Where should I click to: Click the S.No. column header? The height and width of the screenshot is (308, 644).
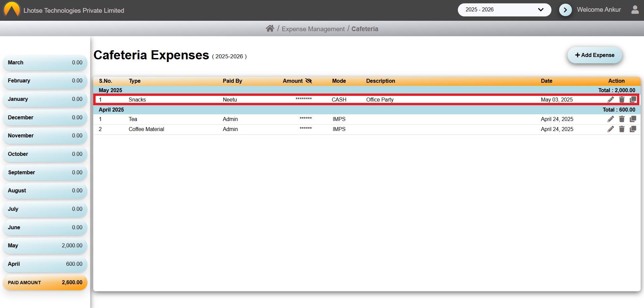click(105, 81)
